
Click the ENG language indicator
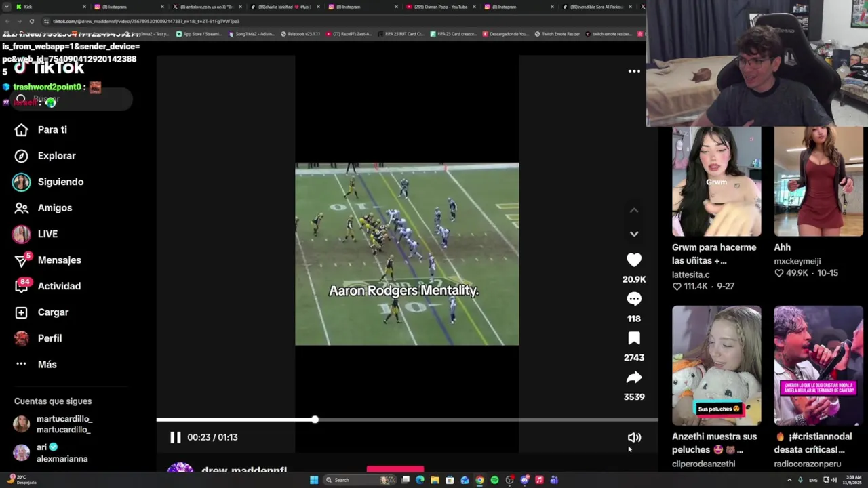pos(813,480)
